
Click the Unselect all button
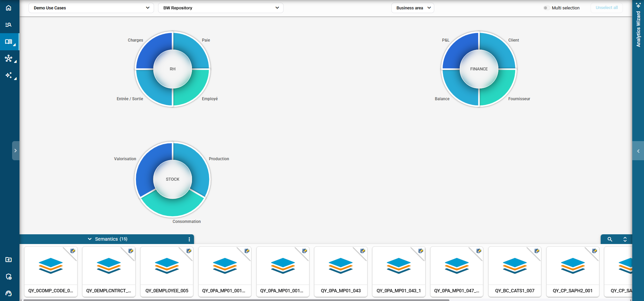(606, 8)
